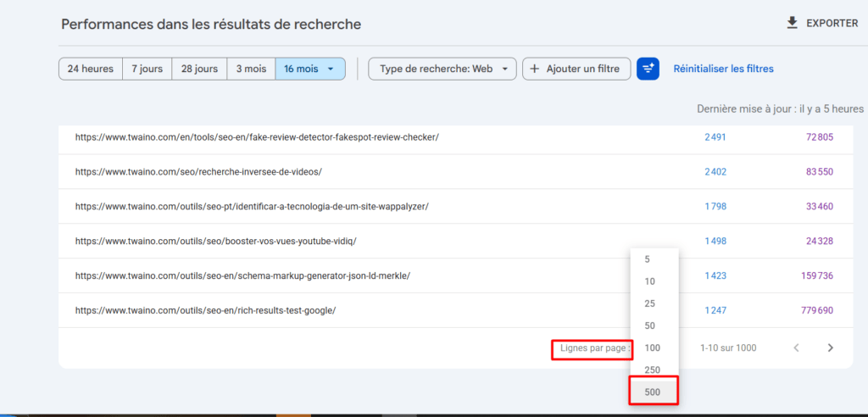Click the blue filter options icon button

click(648, 69)
